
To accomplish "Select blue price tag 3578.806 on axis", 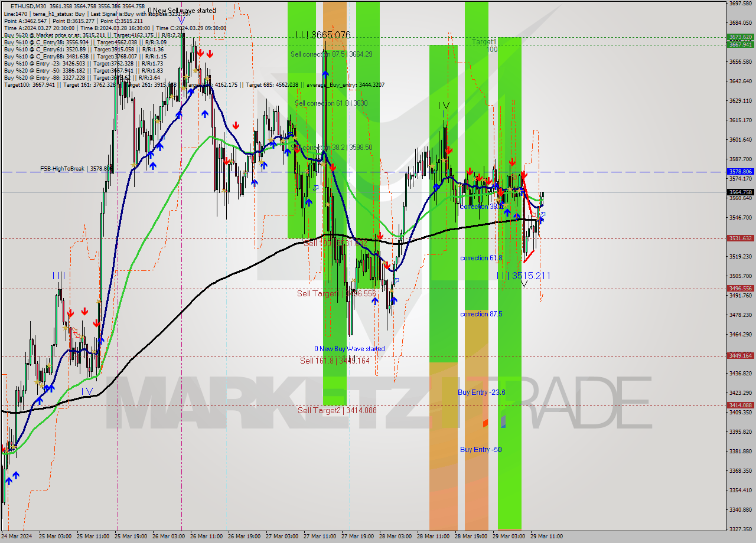I will pyautogui.click(x=740, y=172).
